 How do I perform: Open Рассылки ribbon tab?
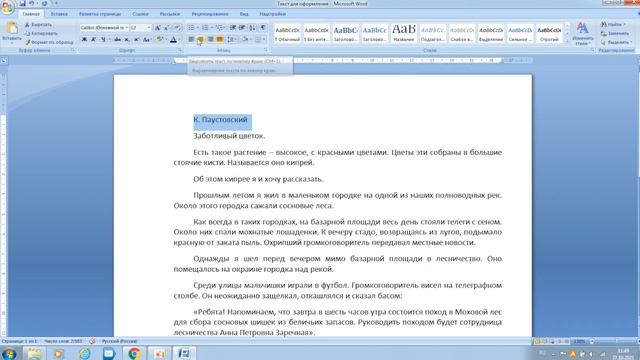point(170,14)
